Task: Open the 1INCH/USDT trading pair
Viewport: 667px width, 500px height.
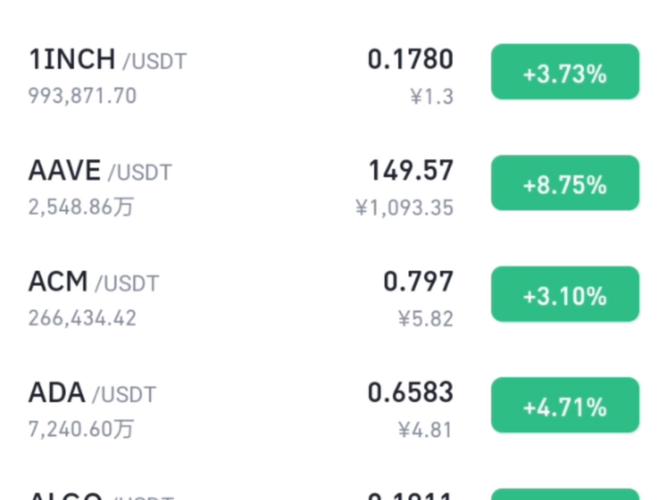Action: [x=107, y=60]
